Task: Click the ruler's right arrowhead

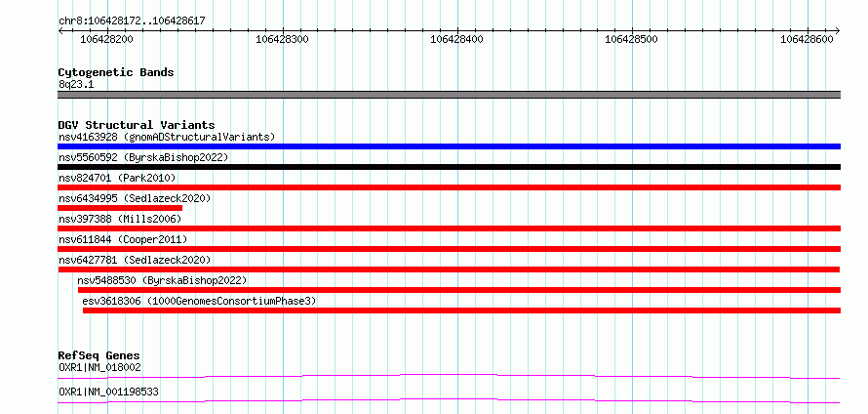Action: [x=838, y=30]
